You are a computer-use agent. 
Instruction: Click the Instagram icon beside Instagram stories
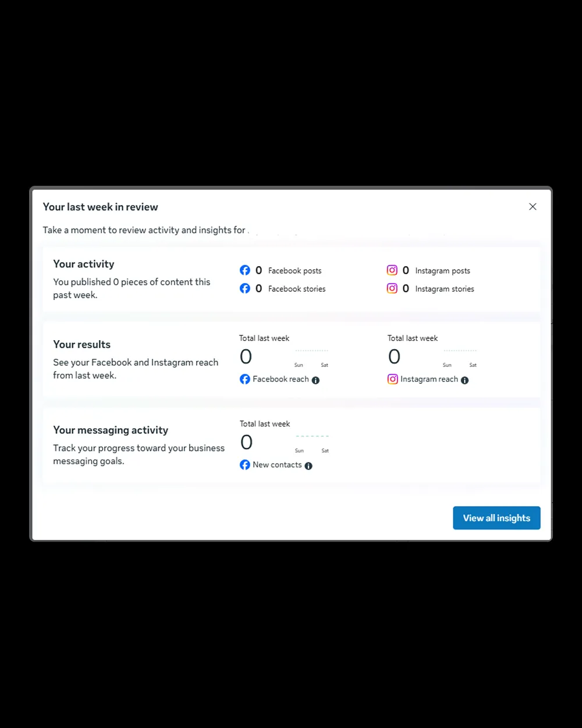pos(392,288)
